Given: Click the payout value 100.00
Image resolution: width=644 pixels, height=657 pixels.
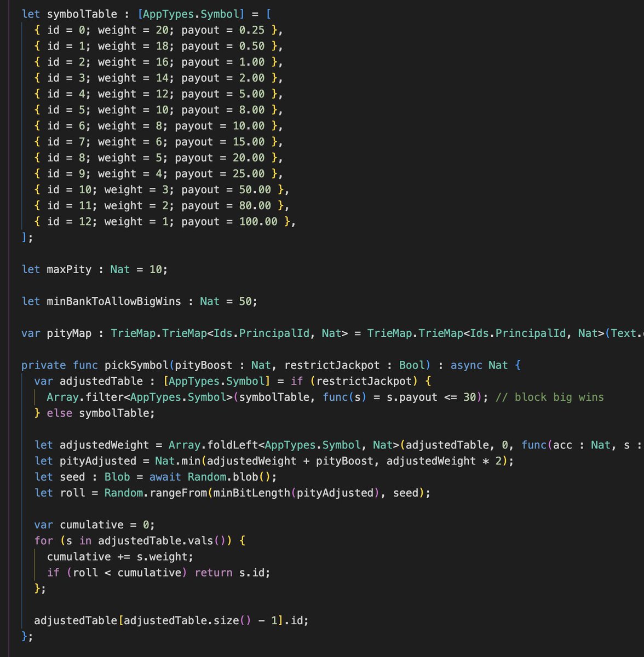Looking at the screenshot, I should click(x=258, y=221).
